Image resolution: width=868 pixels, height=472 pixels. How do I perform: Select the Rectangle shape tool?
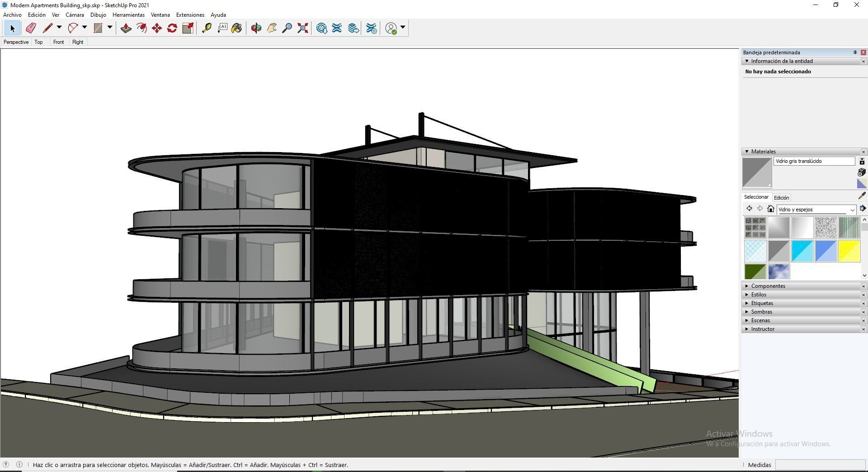(98, 28)
